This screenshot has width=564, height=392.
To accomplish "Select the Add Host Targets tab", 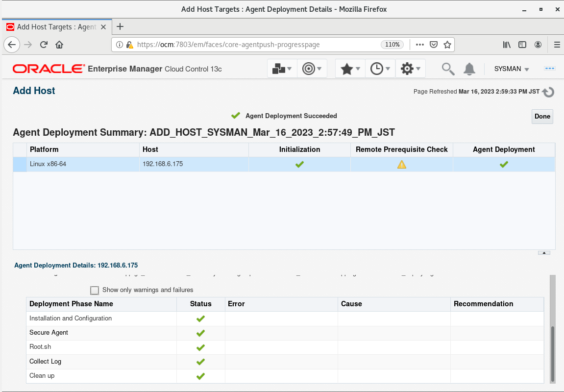I will pos(57,27).
